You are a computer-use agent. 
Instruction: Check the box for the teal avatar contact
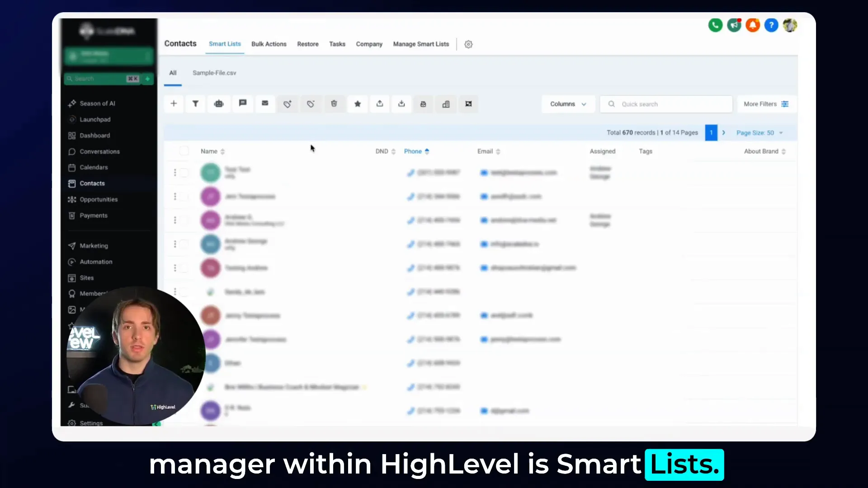(184, 173)
